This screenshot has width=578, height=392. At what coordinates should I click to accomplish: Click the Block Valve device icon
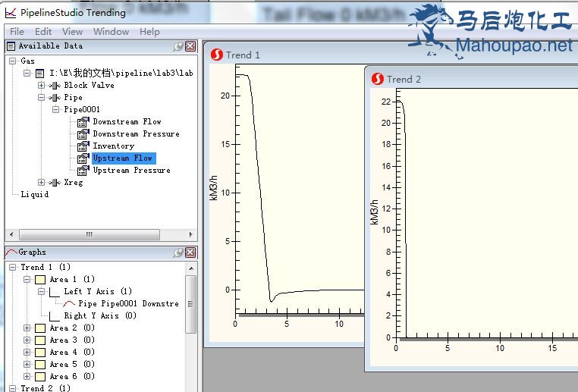point(55,86)
